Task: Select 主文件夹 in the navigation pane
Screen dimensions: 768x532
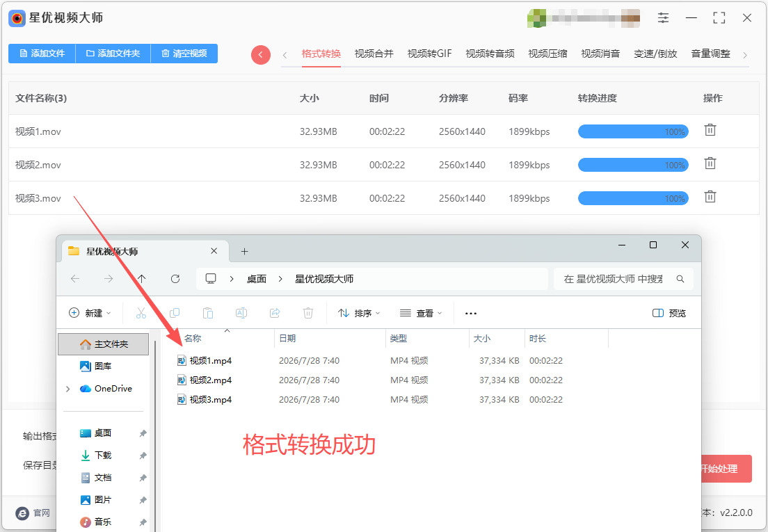Action: click(x=104, y=344)
